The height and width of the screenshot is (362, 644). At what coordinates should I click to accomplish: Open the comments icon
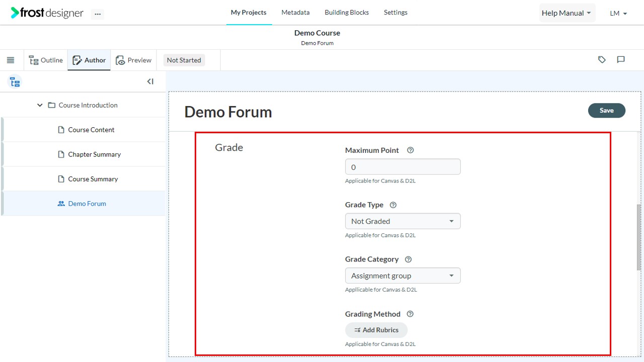(x=621, y=60)
